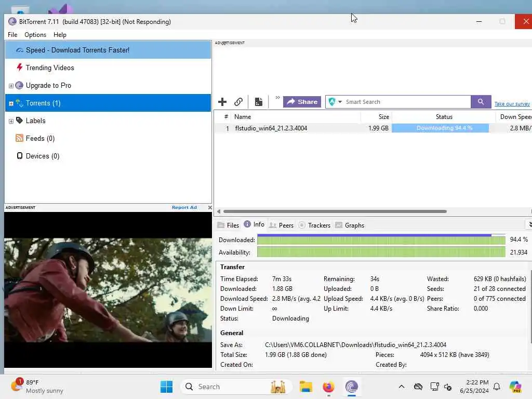Image resolution: width=532 pixels, height=399 pixels.
Task: Show hidden system tray icons
Action: (x=402, y=387)
